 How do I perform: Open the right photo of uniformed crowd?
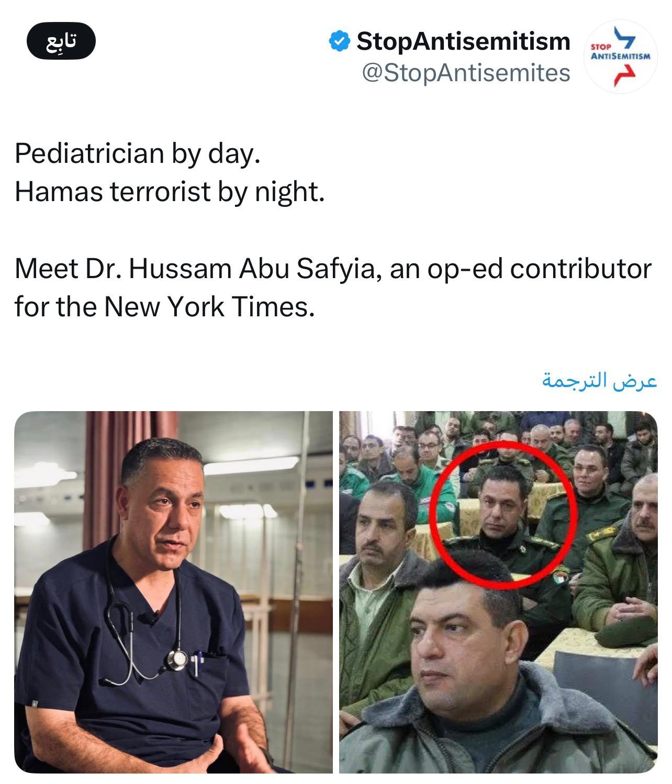tap(498, 592)
